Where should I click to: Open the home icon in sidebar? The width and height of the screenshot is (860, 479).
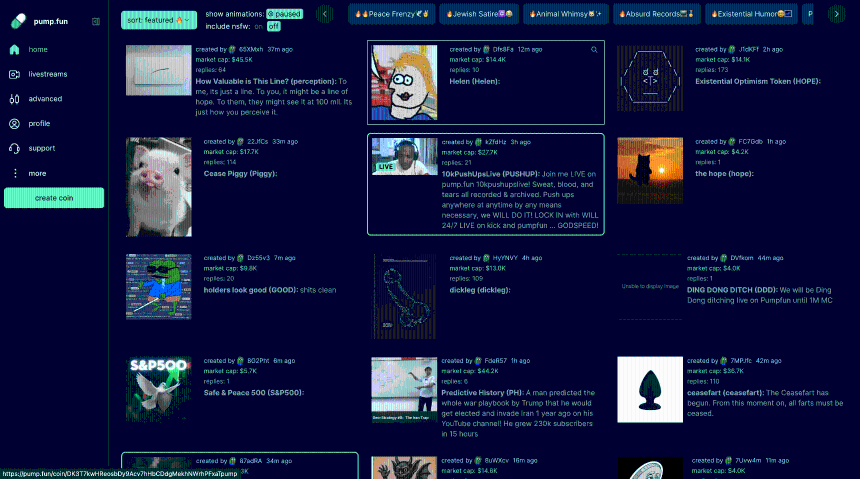(14, 49)
